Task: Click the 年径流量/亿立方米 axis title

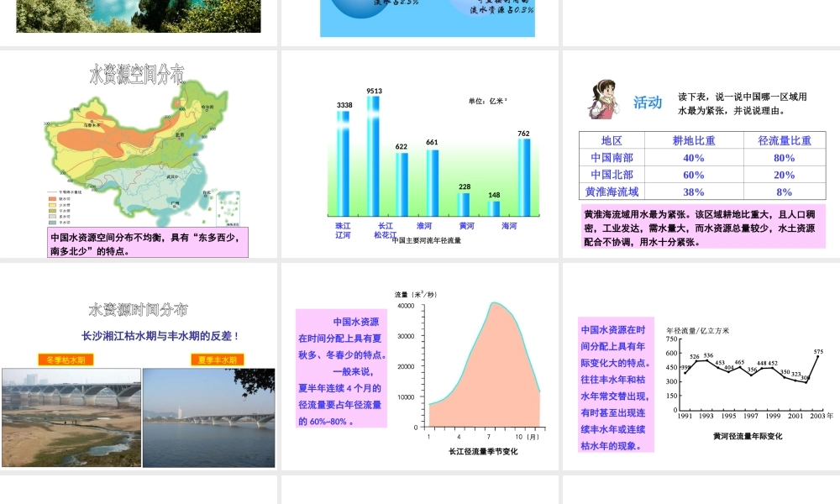Action: tap(697, 330)
